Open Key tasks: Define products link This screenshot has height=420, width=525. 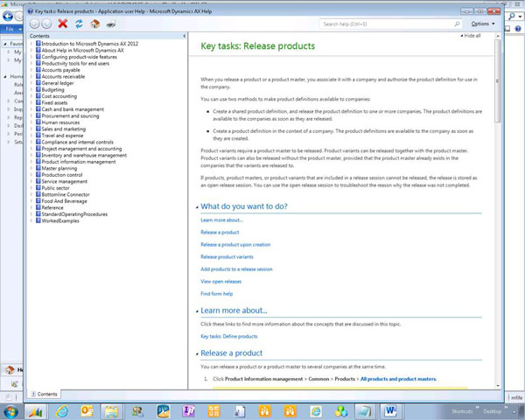pyautogui.click(x=229, y=336)
